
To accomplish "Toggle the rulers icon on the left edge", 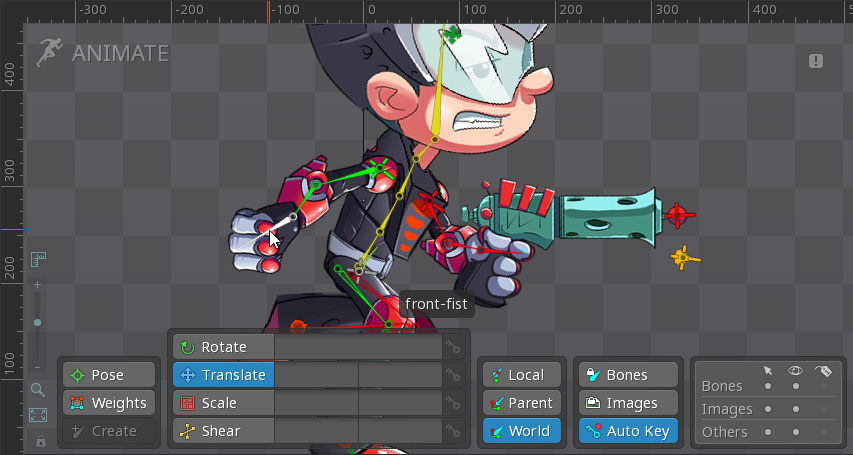I will 38,260.
